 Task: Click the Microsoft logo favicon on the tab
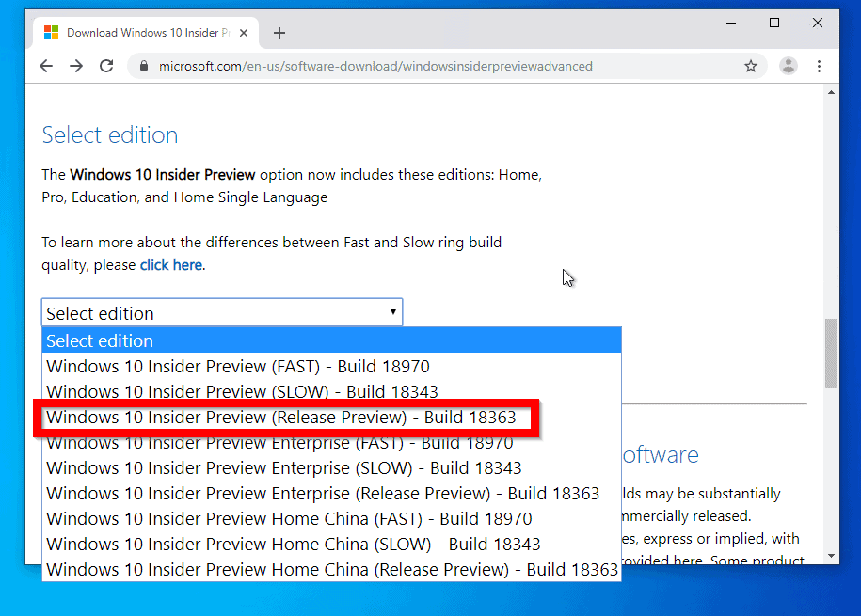tap(51, 32)
